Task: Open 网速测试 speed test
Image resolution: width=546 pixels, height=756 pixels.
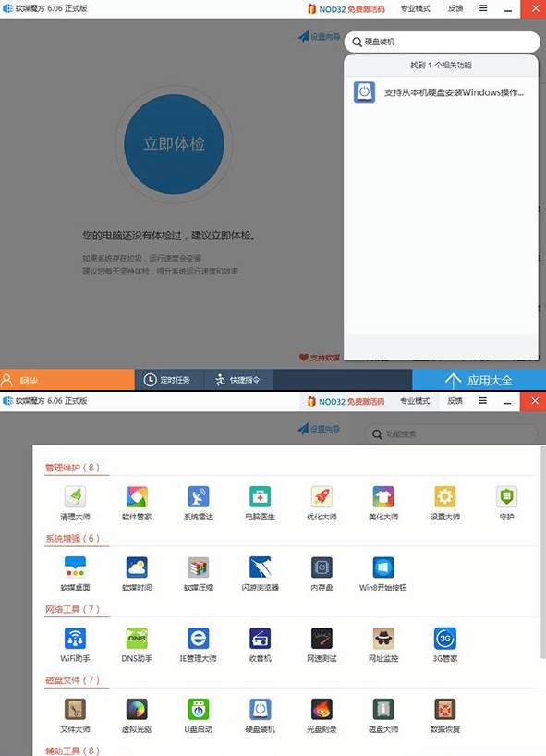Action: [322, 644]
